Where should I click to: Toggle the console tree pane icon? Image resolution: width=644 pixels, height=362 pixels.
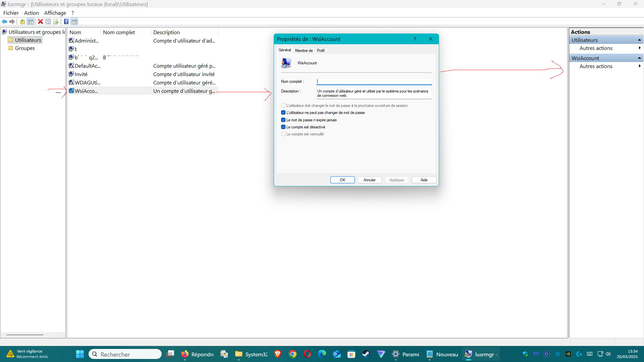[31, 22]
